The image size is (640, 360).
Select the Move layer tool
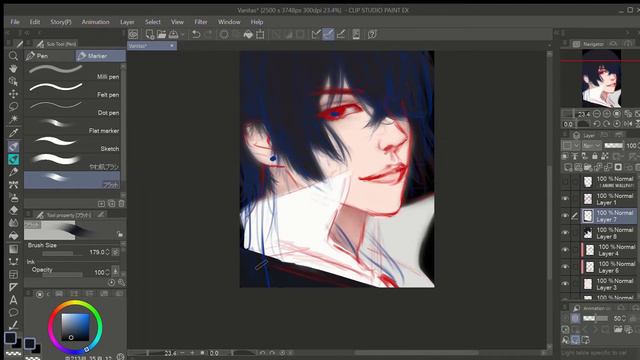[13, 94]
